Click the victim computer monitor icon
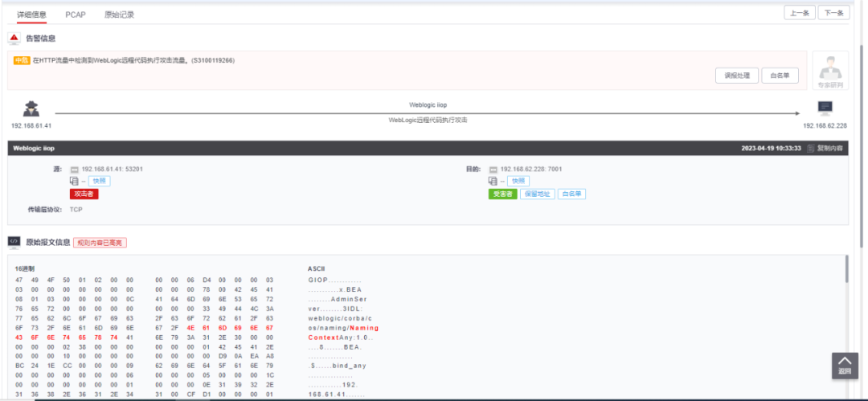This screenshot has height=401, width=868. 825,108
